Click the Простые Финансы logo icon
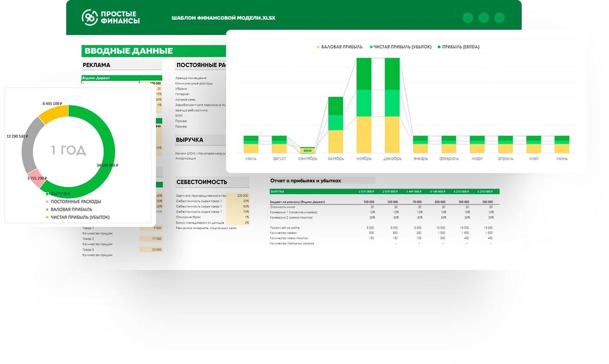The width and height of the screenshot is (609, 364). [90, 17]
